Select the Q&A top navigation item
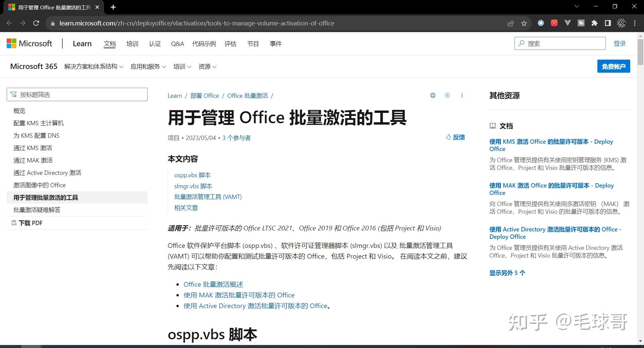This screenshot has width=644, height=348. (x=177, y=44)
